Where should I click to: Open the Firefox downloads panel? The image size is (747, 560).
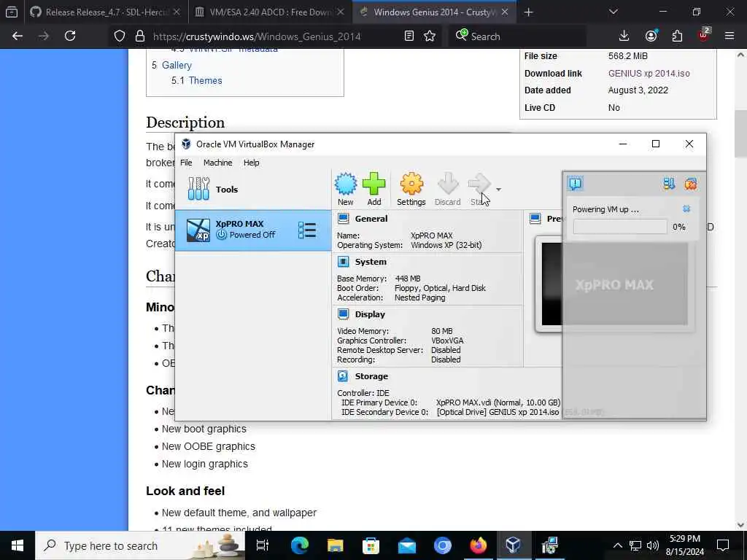coord(624,36)
